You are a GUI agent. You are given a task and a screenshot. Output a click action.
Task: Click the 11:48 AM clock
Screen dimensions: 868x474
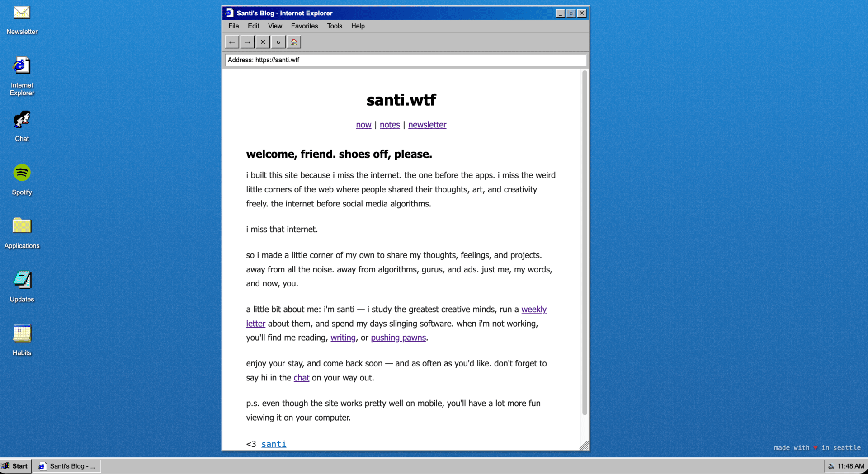(x=850, y=466)
